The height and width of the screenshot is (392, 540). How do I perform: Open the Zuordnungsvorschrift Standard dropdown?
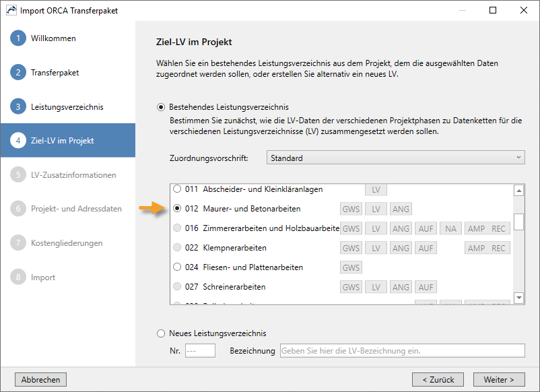click(x=396, y=158)
